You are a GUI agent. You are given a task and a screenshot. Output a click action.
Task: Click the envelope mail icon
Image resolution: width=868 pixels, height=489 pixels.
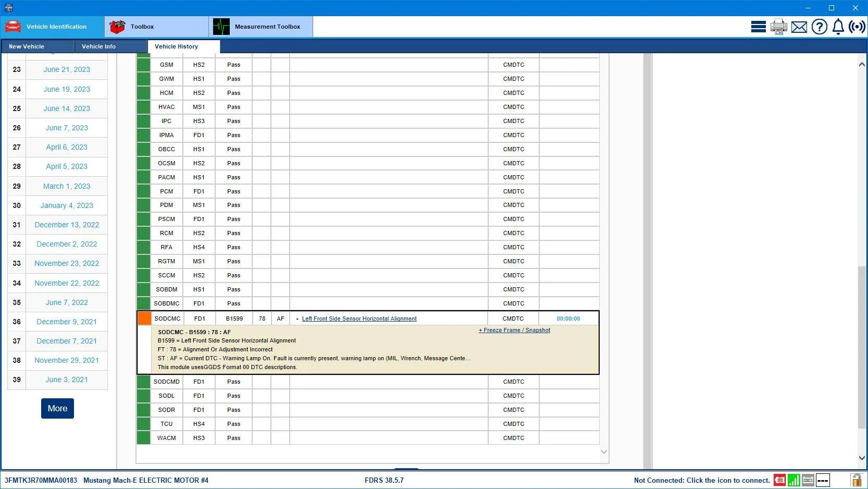pyautogui.click(x=799, y=27)
